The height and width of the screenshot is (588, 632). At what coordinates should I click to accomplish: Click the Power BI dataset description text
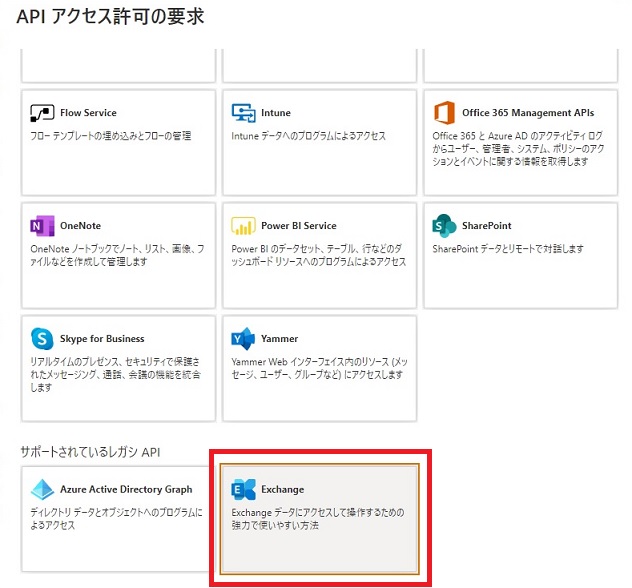[x=318, y=255]
